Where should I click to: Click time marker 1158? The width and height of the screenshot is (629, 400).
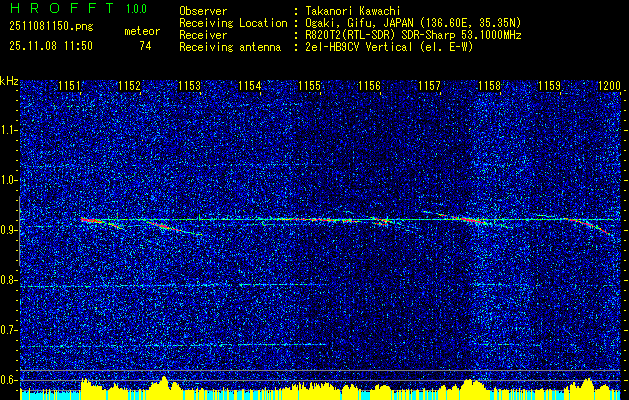pos(490,86)
